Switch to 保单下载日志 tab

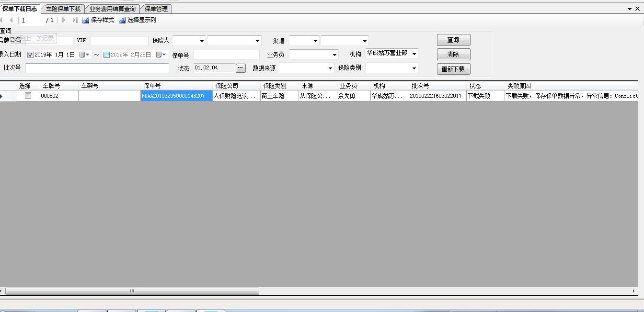[x=20, y=9]
